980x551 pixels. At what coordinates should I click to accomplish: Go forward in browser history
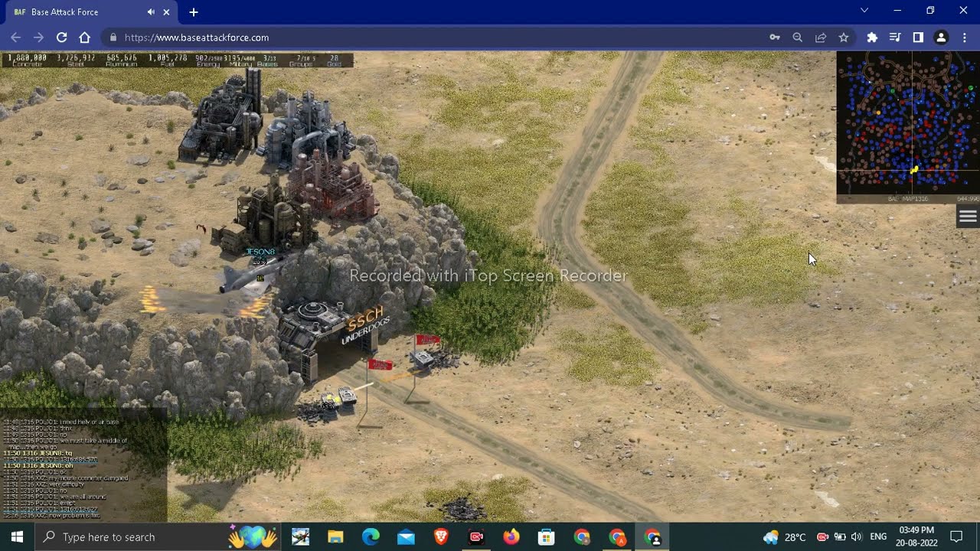pos(38,37)
